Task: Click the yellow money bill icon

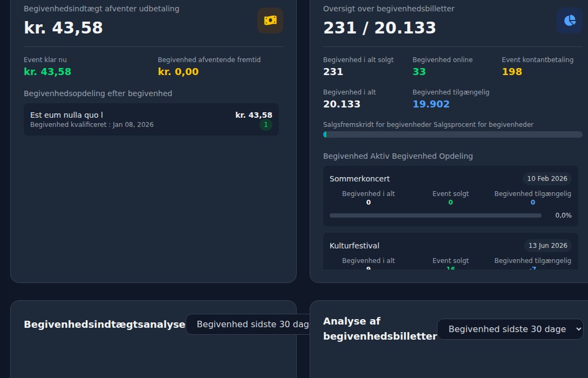Action: pyautogui.click(x=270, y=21)
